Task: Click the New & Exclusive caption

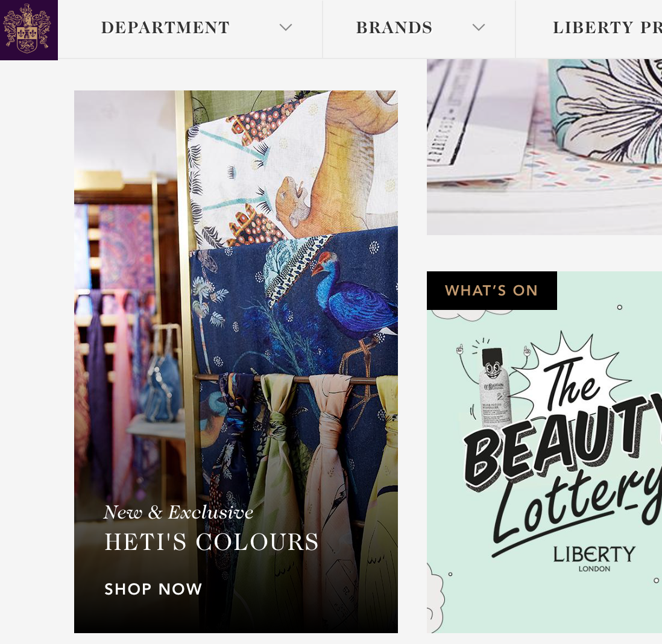Action: tap(178, 512)
